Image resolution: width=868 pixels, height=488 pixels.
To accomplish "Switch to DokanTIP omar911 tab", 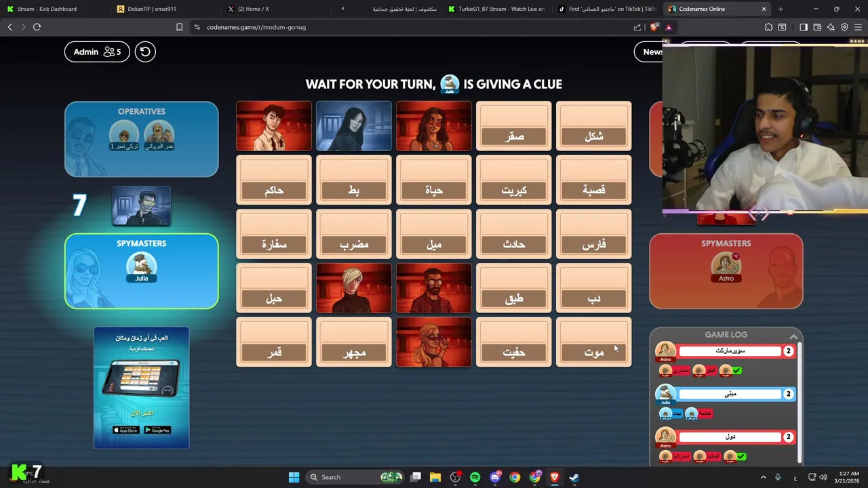I will (x=166, y=9).
